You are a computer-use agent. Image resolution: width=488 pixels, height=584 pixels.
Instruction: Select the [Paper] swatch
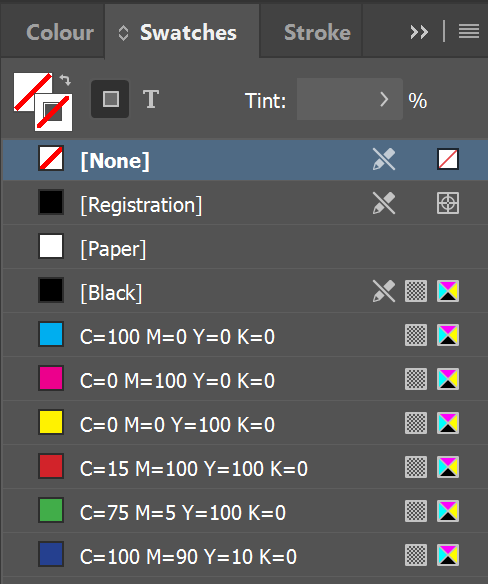(x=245, y=247)
